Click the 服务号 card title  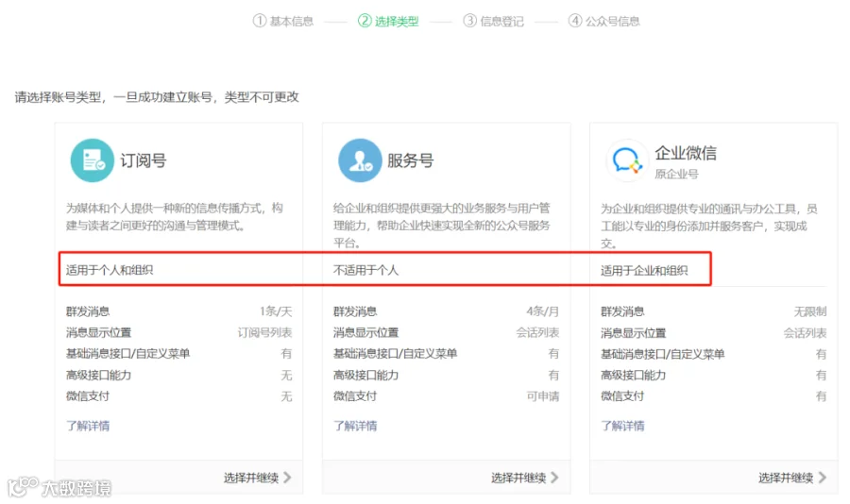[x=411, y=160]
